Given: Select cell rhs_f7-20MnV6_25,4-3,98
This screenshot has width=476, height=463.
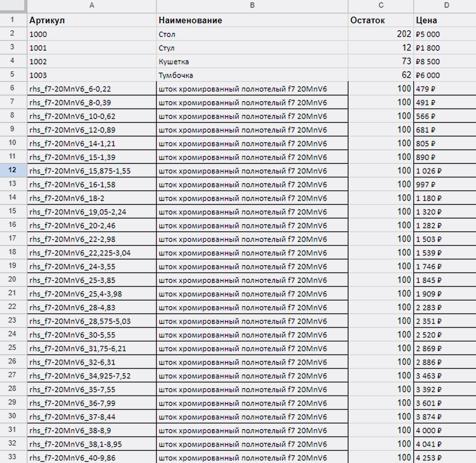Looking at the screenshot, I should 92,294.
